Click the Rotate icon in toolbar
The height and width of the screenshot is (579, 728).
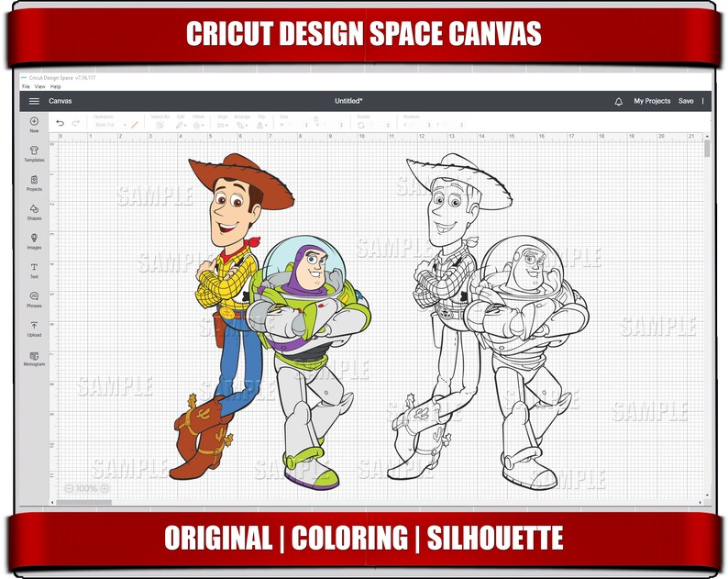pyautogui.click(x=360, y=126)
